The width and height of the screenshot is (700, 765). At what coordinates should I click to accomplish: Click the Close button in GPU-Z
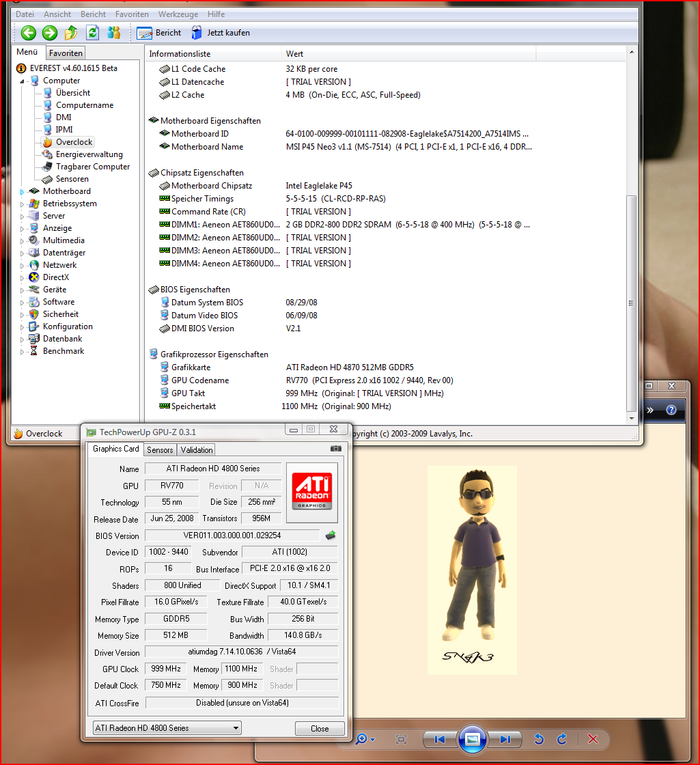320,728
